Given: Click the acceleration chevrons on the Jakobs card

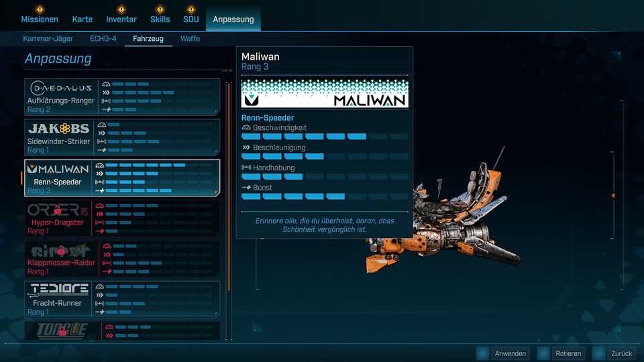Looking at the screenshot, I should [102, 133].
